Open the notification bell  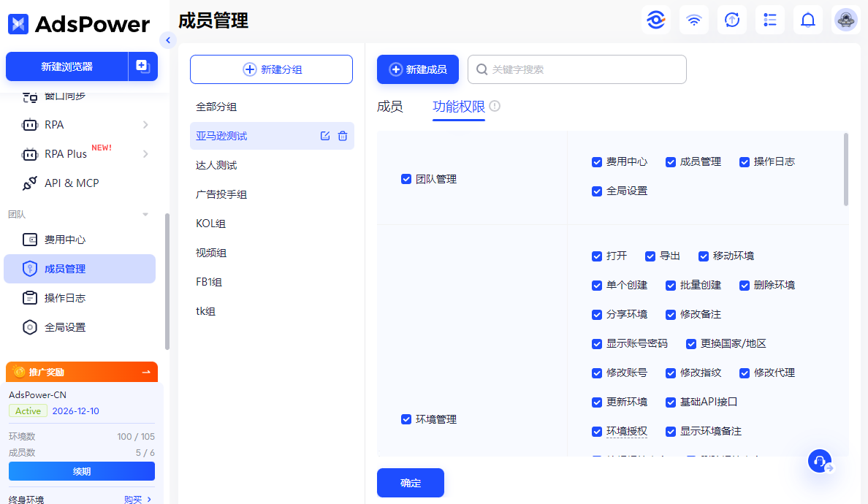click(x=808, y=20)
